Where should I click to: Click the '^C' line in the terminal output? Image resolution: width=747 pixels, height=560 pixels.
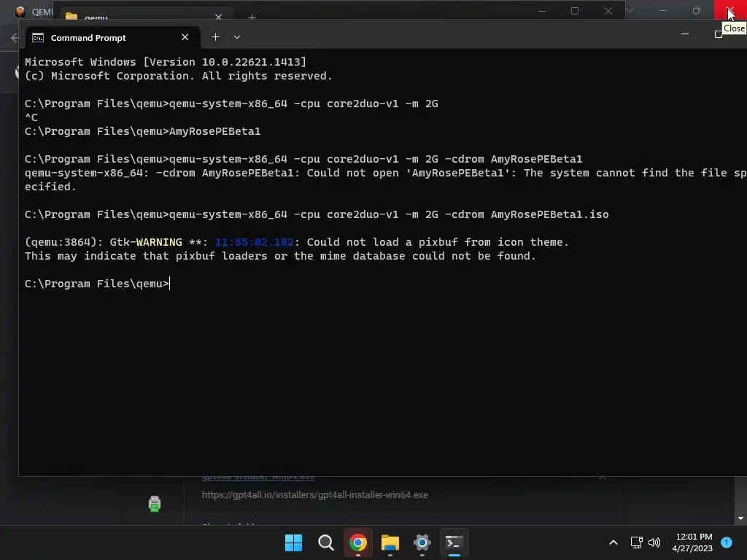[31, 117]
